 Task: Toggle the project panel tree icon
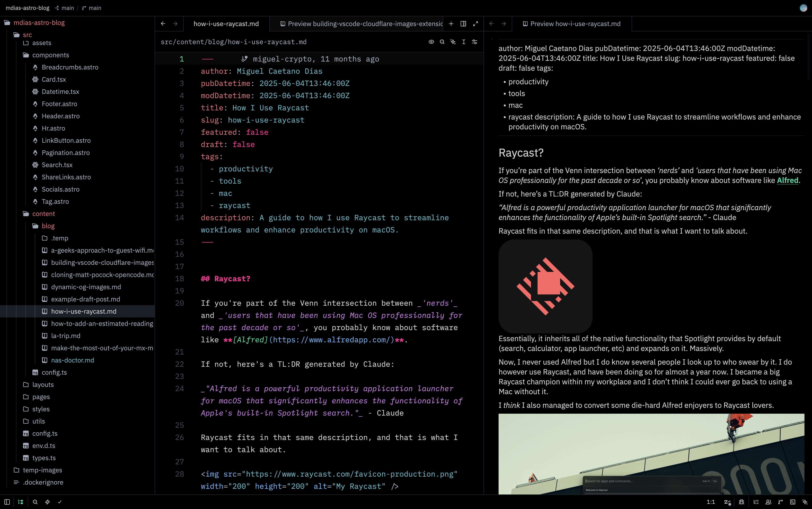click(x=20, y=502)
